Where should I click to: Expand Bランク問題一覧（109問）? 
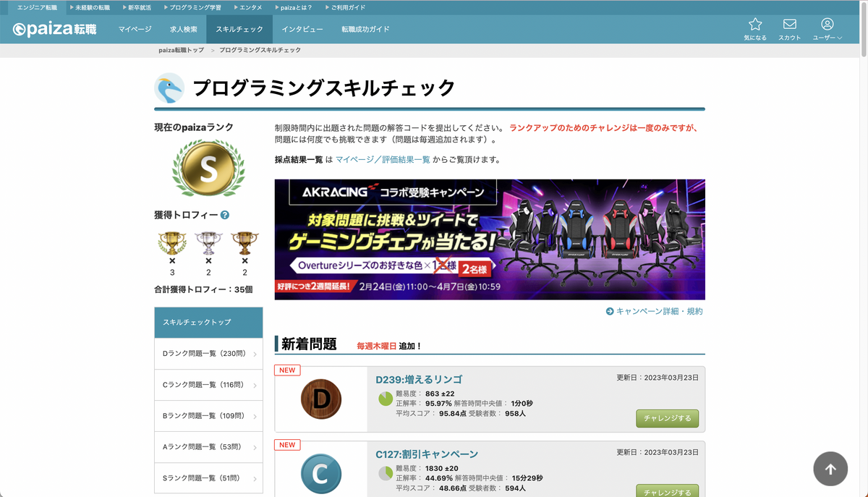point(208,416)
